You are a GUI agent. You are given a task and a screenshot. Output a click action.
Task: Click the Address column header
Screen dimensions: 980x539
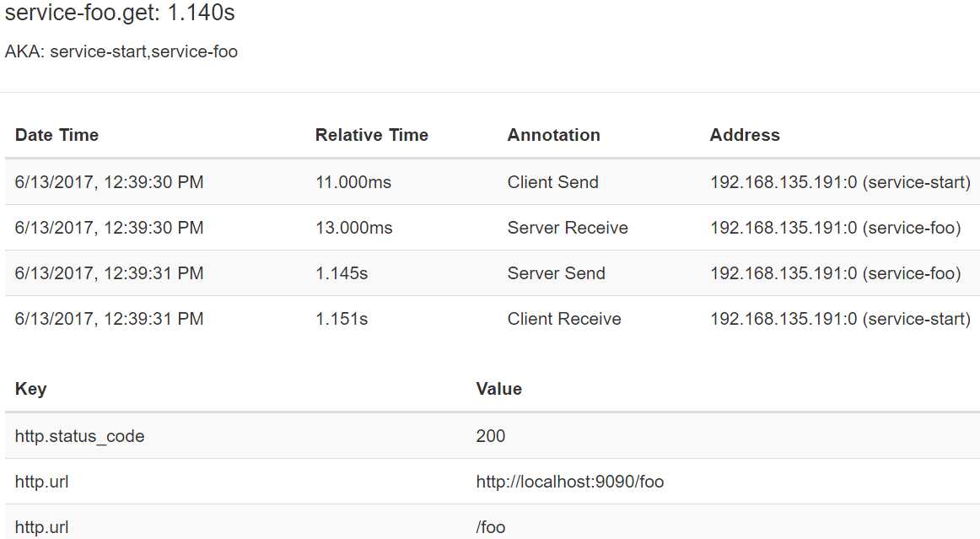[x=745, y=135]
